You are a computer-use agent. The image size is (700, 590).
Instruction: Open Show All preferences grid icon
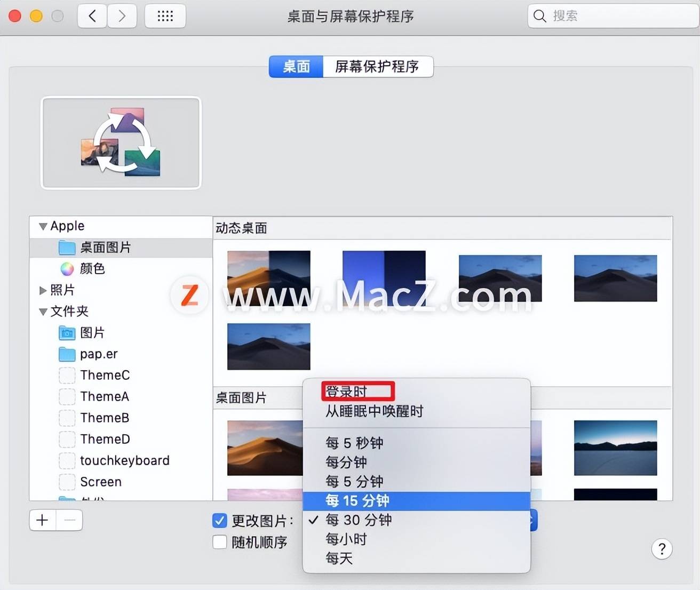165,16
